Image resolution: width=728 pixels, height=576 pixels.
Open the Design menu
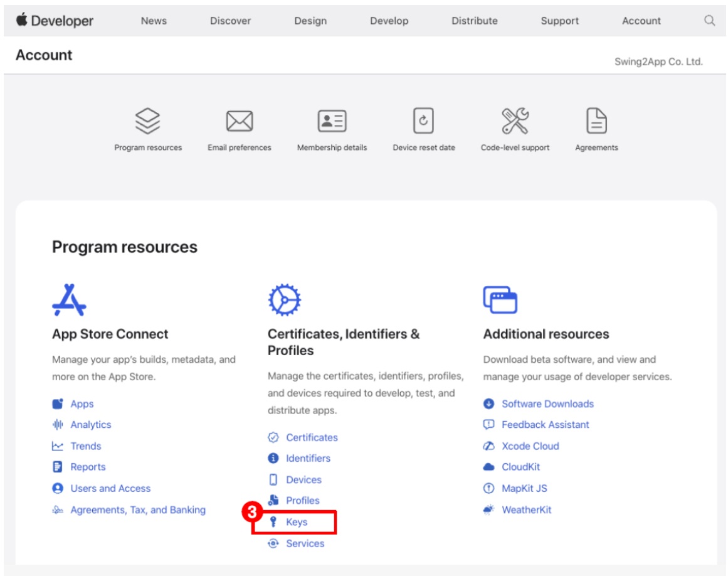(x=310, y=21)
